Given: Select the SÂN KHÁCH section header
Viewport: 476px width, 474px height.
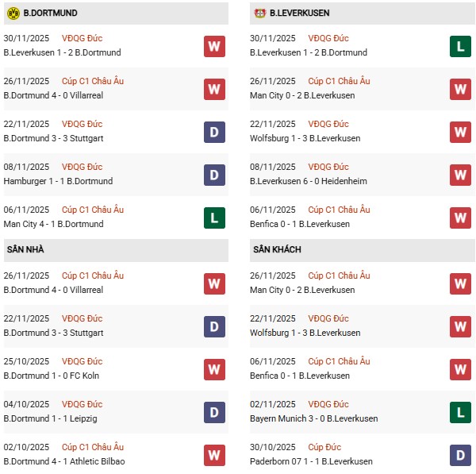Looking at the screenshot, I should 277,250.
